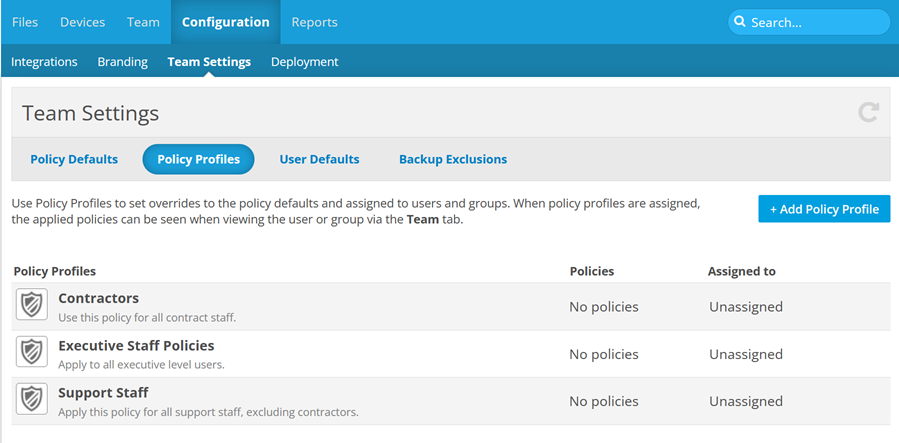This screenshot has height=443, width=899.
Task: Open the Support Staff policy profile
Action: click(103, 393)
